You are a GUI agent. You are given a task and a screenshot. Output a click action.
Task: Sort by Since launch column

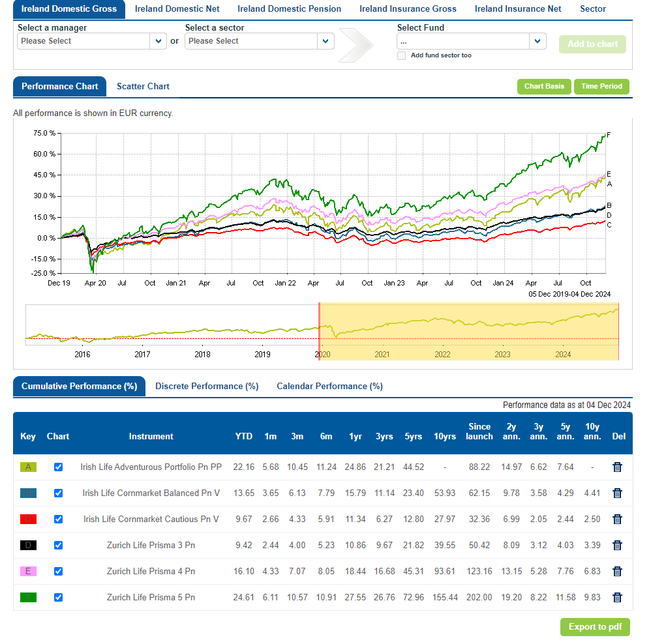coord(479,432)
